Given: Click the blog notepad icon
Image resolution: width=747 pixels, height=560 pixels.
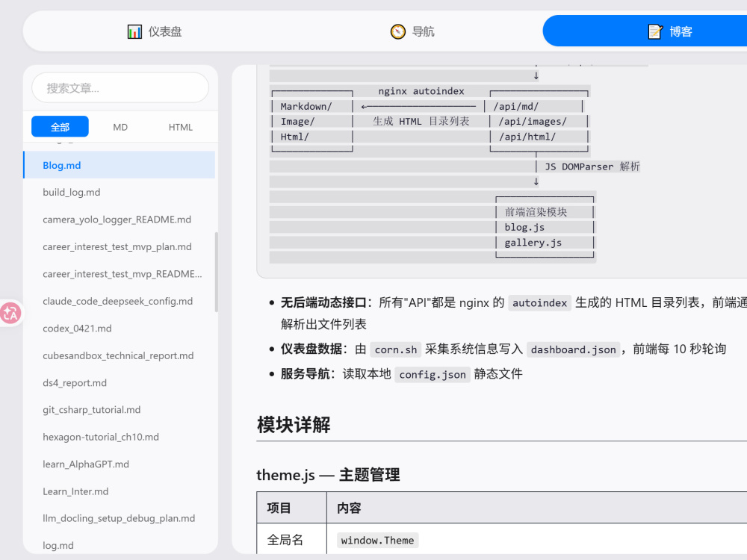Looking at the screenshot, I should [x=656, y=31].
